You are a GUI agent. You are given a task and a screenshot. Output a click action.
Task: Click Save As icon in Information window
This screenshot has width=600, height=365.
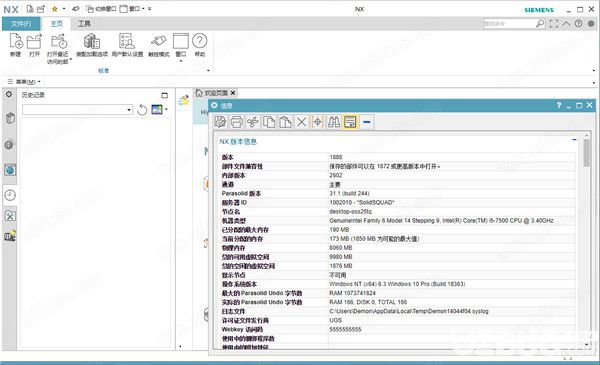[220, 122]
